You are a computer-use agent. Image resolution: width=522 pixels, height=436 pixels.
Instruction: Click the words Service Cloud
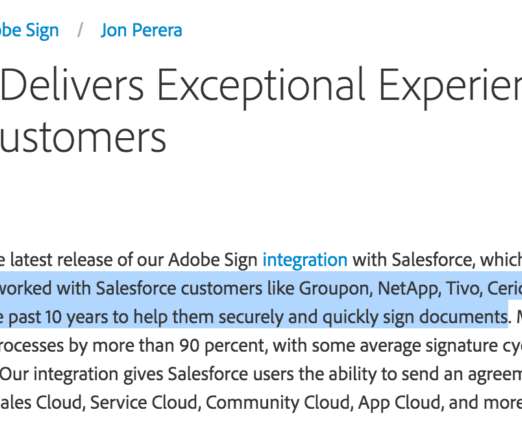pos(145,403)
